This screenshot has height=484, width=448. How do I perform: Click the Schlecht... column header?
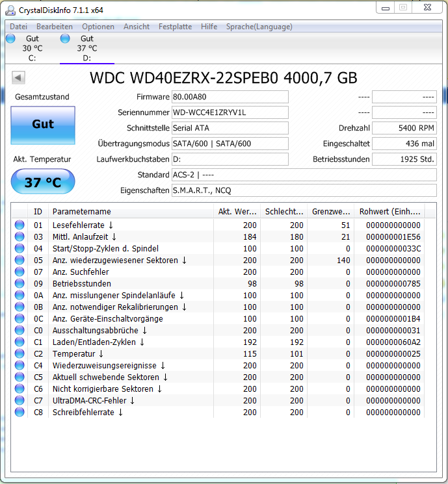(284, 212)
